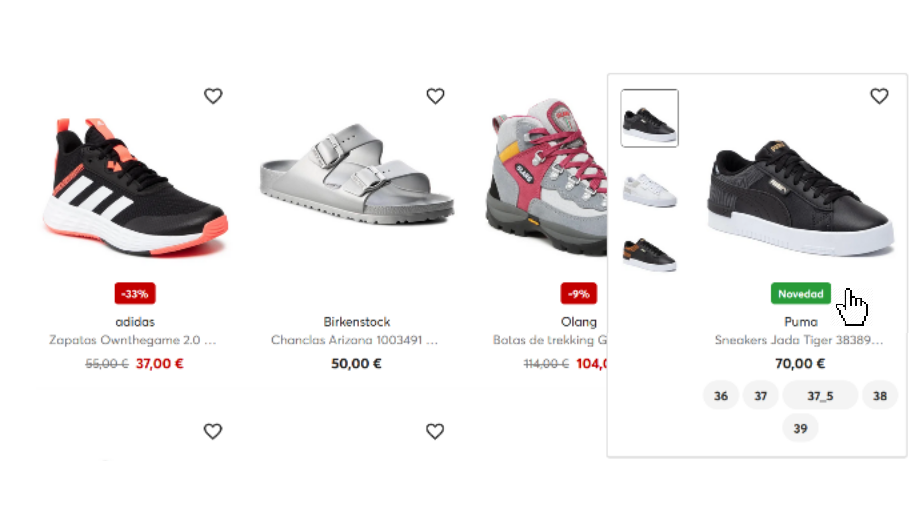
Task: Click the -33% discount badge on adidas
Action: tap(135, 293)
